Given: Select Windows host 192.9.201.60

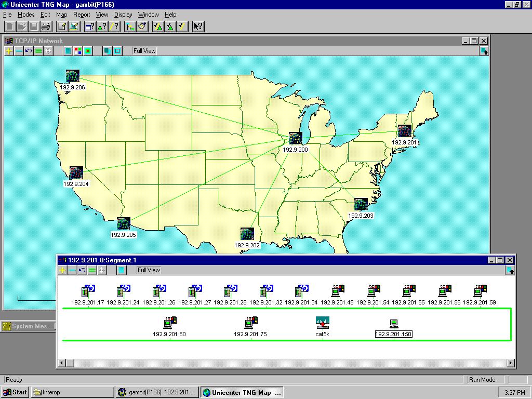Looking at the screenshot, I should coord(170,323).
